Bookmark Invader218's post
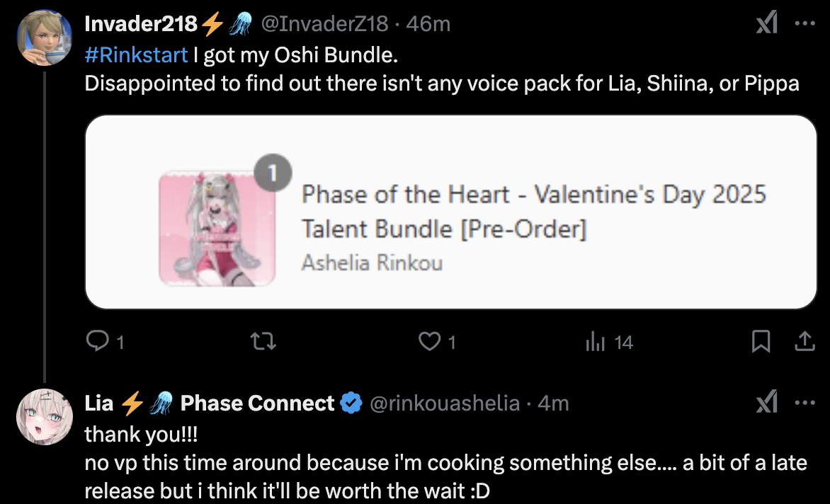This screenshot has height=504, width=830. click(761, 343)
